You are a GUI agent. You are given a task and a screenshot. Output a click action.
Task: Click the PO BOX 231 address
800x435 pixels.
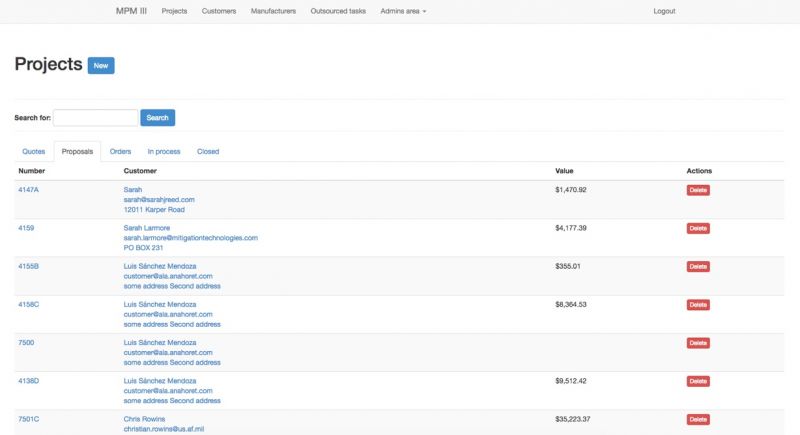[x=143, y=248]
